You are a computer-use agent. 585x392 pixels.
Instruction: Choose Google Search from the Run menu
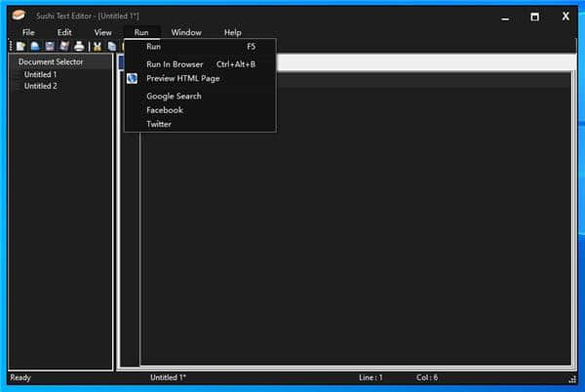pos(174,97)
